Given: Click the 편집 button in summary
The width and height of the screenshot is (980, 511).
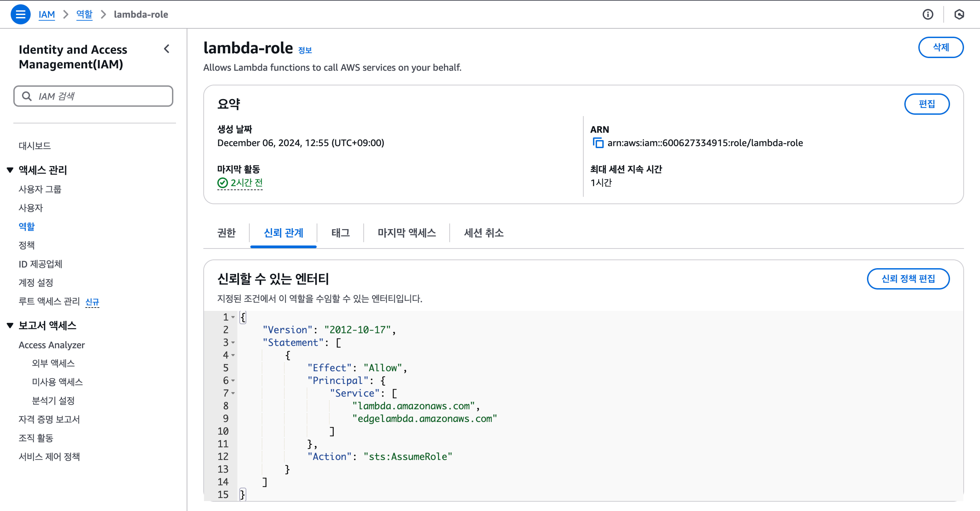Looking at the screenshot, I should pos(926,104).
